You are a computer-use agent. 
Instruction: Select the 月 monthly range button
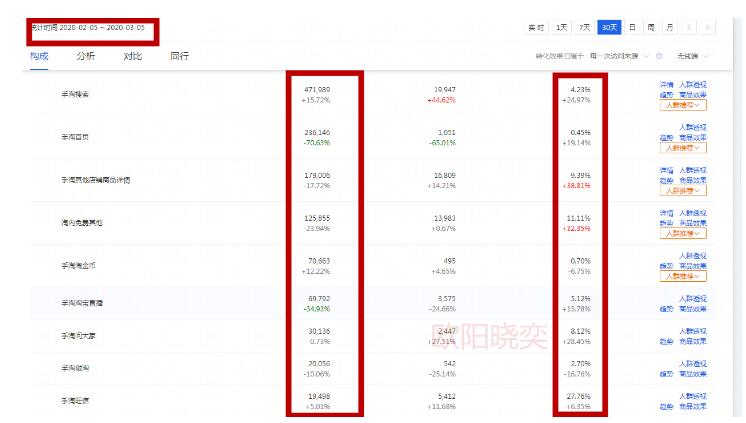669,27
